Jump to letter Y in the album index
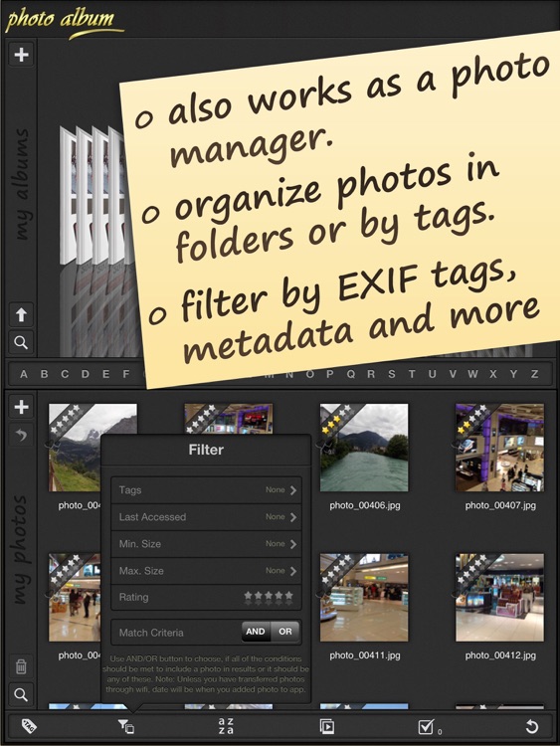Screen dimensions: 560x746 (x=514, y=374)
